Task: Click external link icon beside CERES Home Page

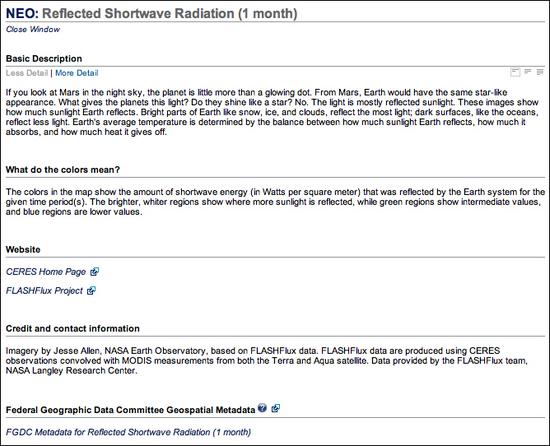Action: 94,271
